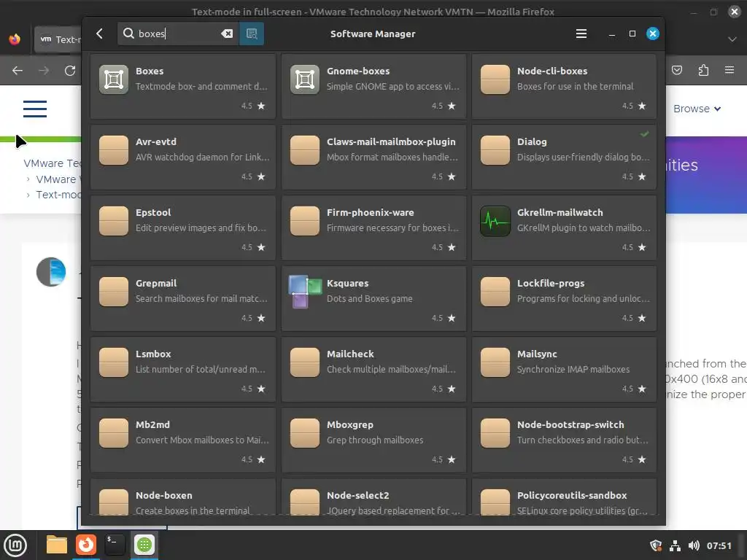Open the Boxes package icon
The height and width of the screenshot is (560, 747).
point(114,79)
